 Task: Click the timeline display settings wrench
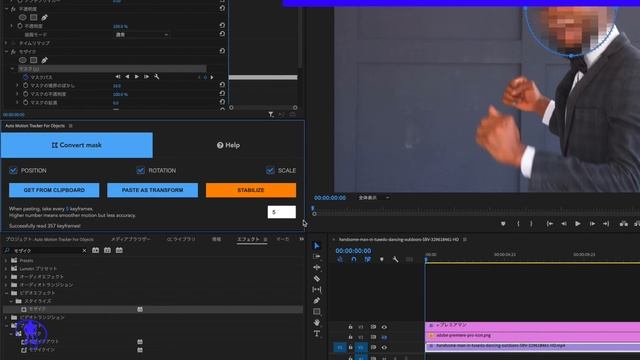click(395, 260)
